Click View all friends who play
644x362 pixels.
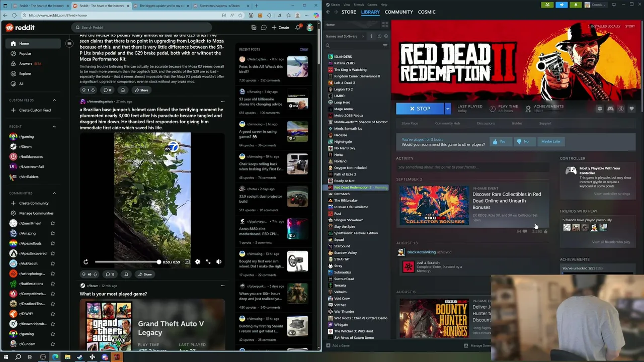[x=611, y=242]
